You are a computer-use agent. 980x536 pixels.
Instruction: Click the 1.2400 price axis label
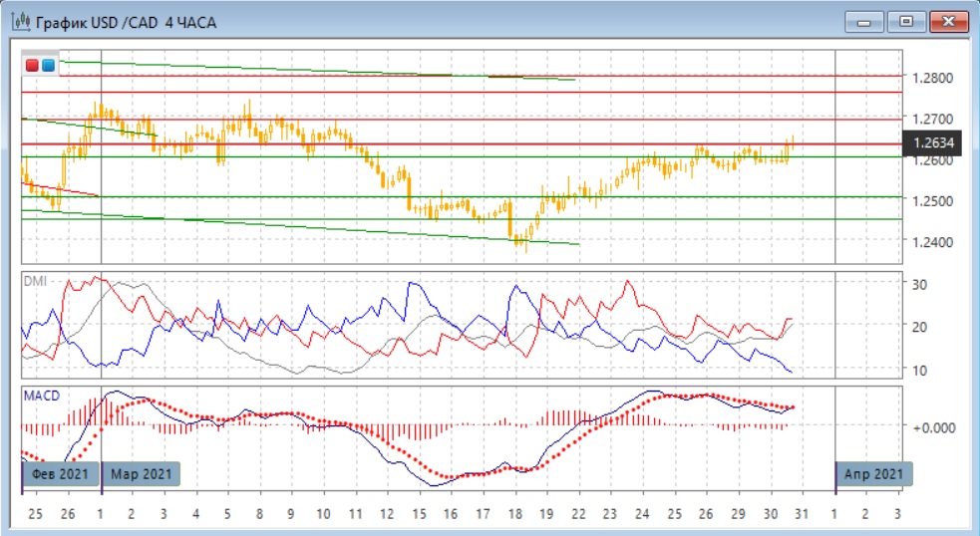tap(932, 242)
